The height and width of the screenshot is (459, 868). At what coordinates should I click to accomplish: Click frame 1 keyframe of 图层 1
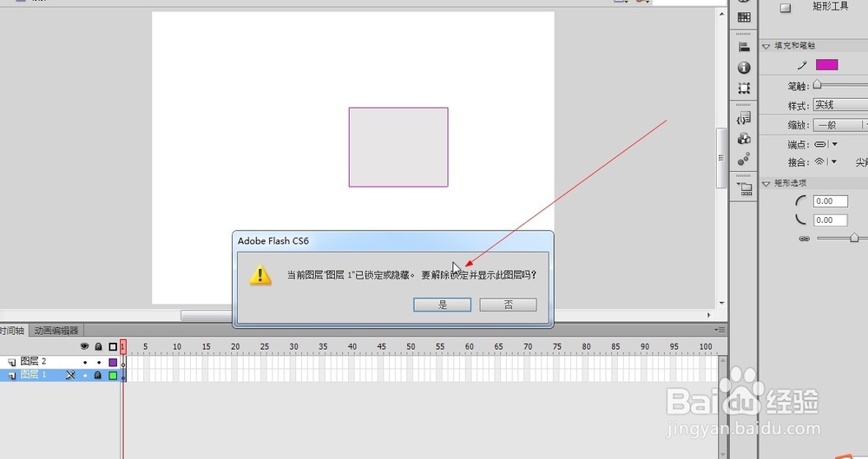point(123,376)
